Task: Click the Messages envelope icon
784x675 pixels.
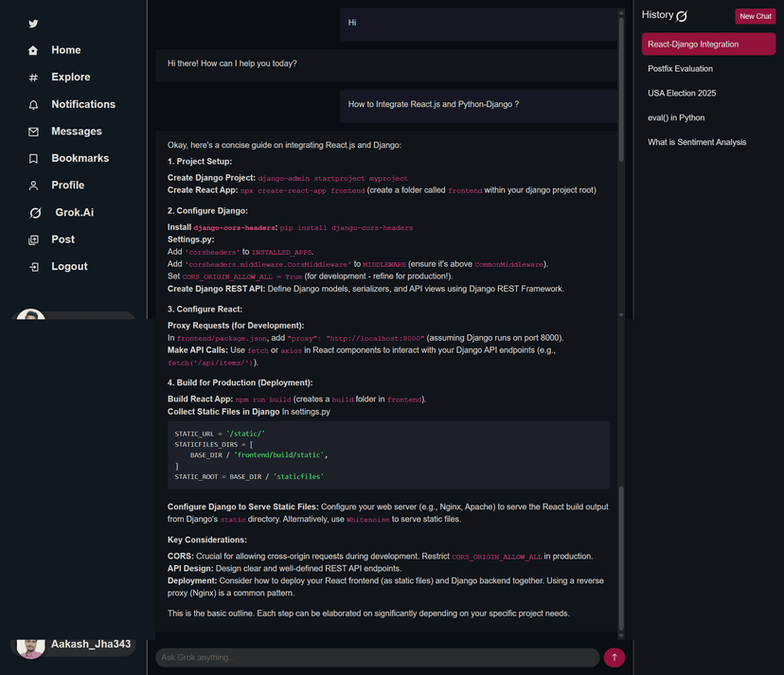Action: tap(34, 132)
